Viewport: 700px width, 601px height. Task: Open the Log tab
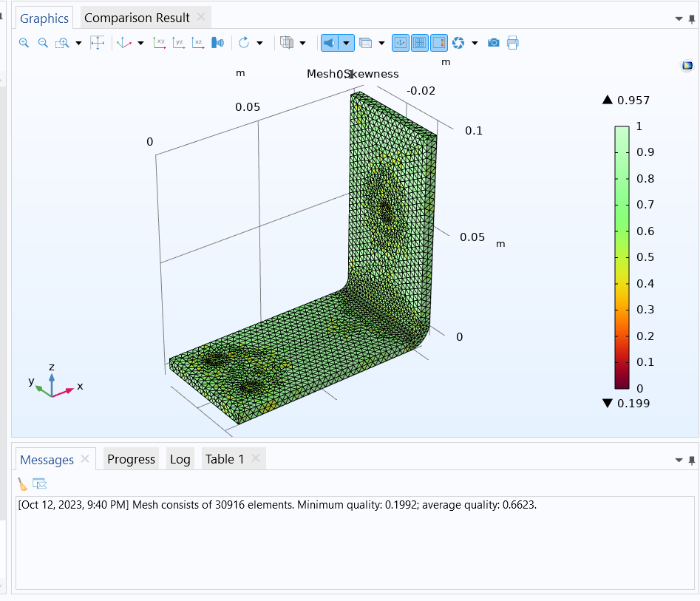tap(180, 459)
